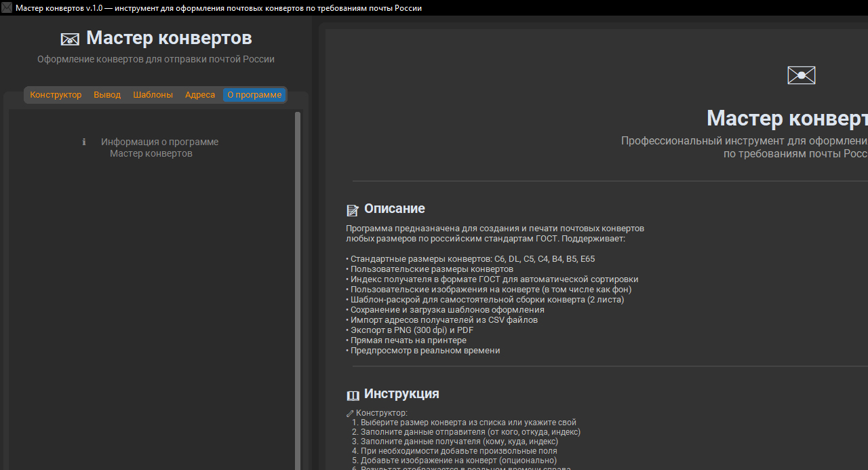The width and height of the screenshot is (868, 470).
Task: Click the 'Информация о программе' label text
Action: pos(159,142)
